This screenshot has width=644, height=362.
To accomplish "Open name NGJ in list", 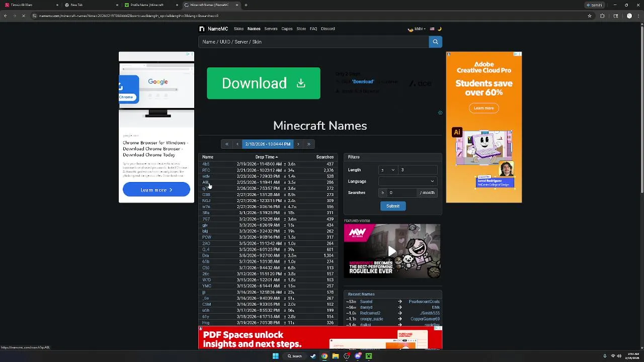I will 206,201.
